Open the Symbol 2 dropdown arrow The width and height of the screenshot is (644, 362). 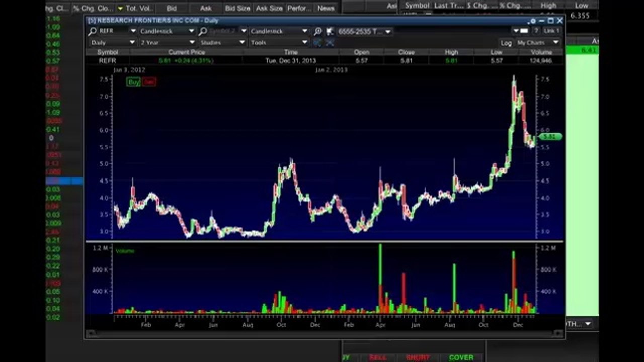[x=244, y=31]
